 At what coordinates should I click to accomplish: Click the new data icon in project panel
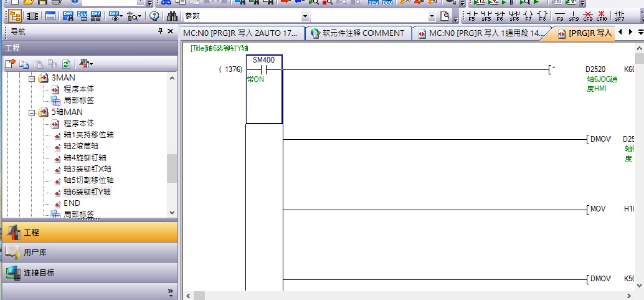10,64
